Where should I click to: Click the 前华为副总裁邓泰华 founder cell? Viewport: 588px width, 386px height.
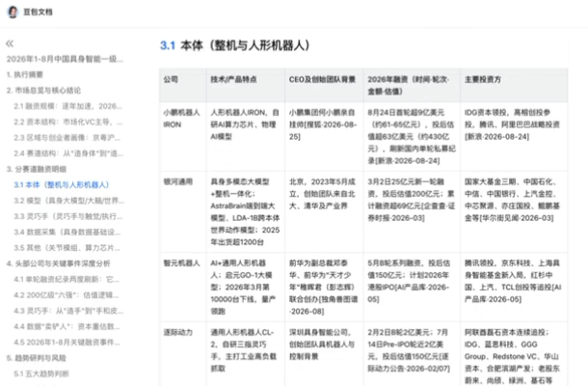point(324,288)
